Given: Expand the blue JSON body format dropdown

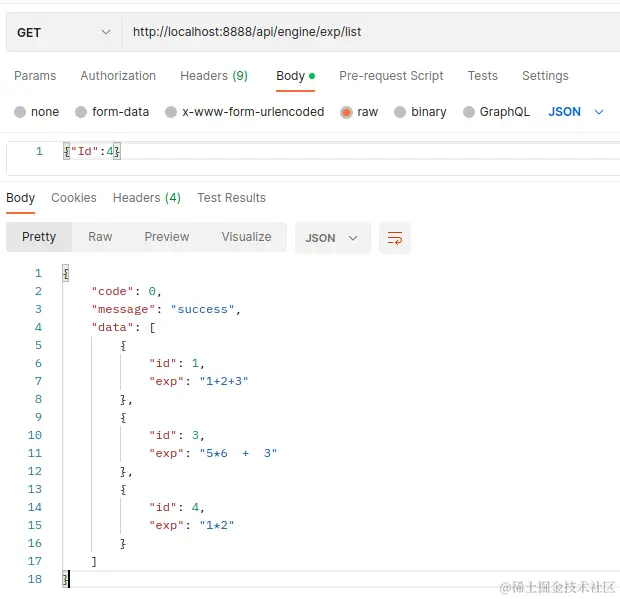Looking at the screenshot, I should pos(577,112).
